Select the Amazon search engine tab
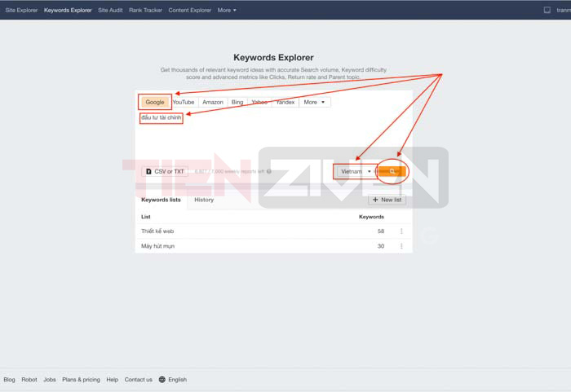This screenshot has height=392, width=571. tap(213, 102)
